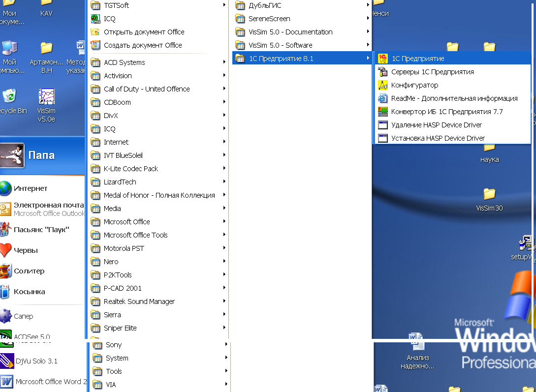
Task: Open the Media program group
Action: point(158,209)
